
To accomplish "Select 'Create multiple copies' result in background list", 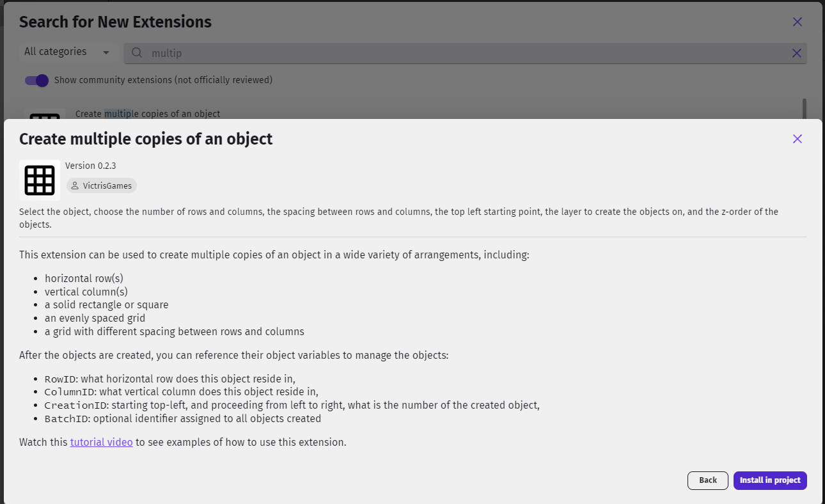I will (148, 114).
